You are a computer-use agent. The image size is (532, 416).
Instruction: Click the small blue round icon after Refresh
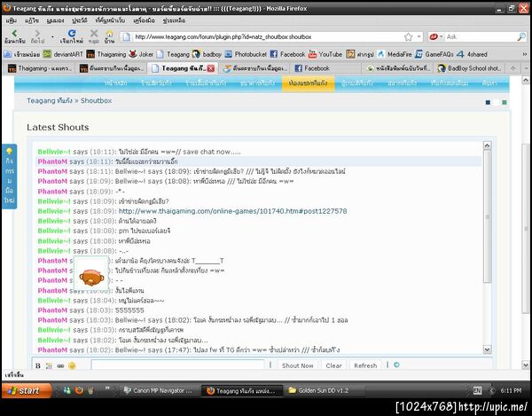pyautogui.click(x=396, y=365)
